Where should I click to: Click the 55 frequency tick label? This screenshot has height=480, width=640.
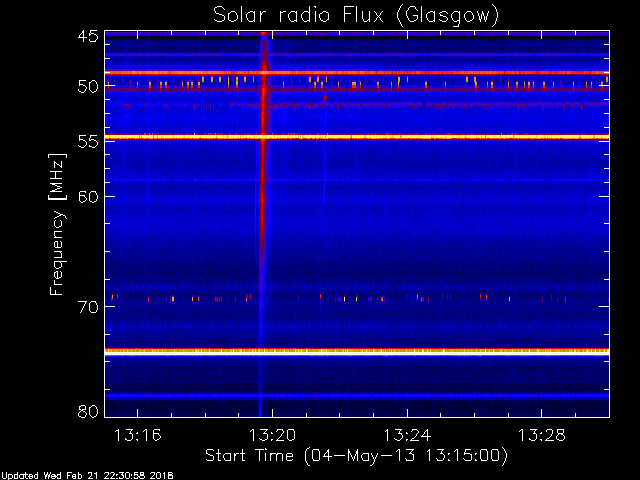(88, 142)
